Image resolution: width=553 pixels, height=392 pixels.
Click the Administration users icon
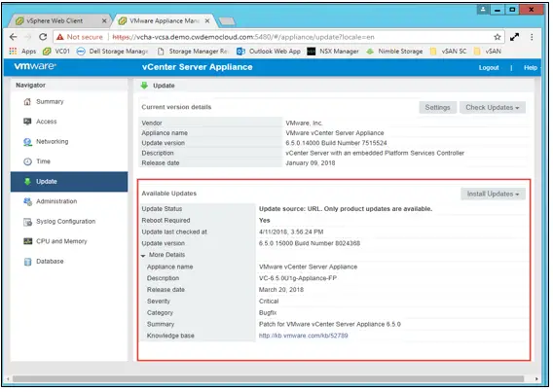(27, 201)
